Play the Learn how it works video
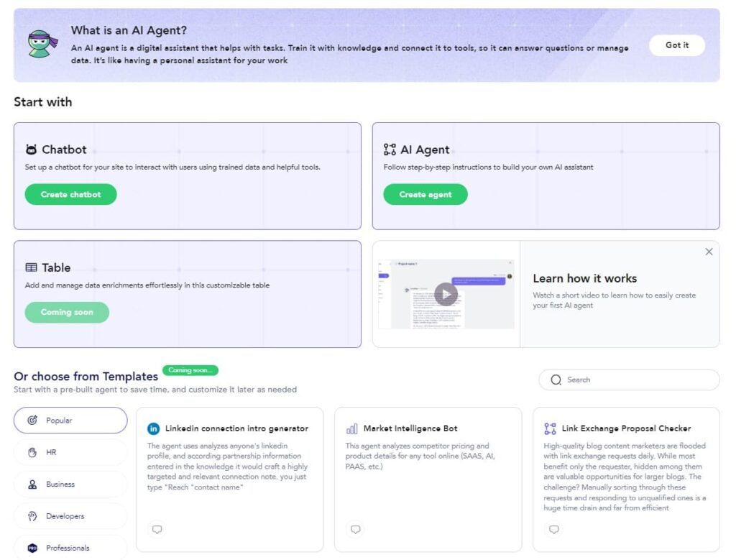This screenshot has height=560, width=736. tap(446, 293)
